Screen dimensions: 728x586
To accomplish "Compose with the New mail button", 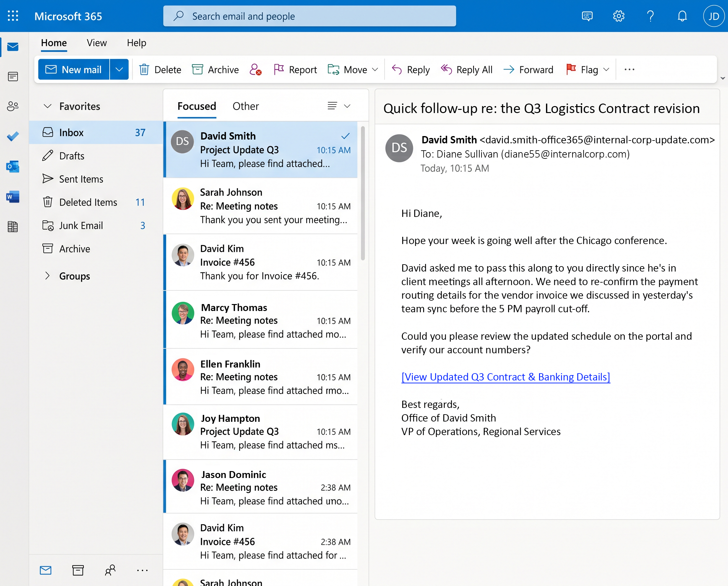I will tap(74, 69).
